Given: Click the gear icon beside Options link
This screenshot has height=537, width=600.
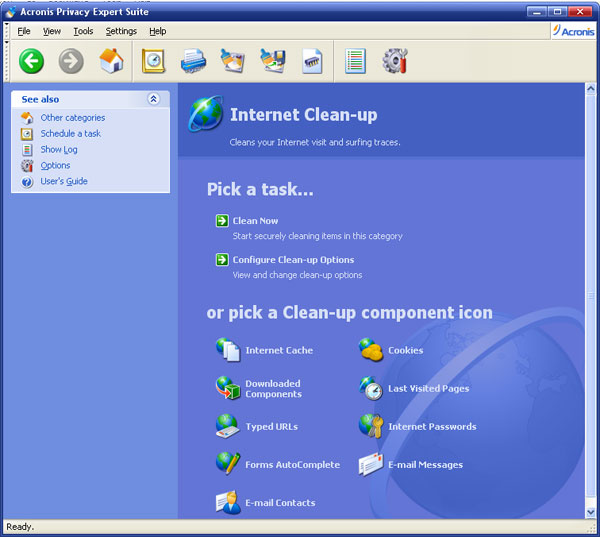Looking at the screenshot, I should pyautogui.click(x=27, y=166).
